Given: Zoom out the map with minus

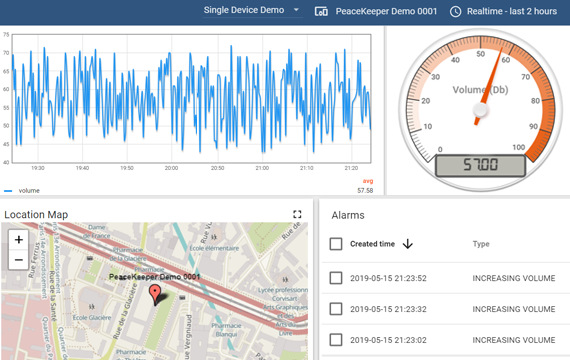Looking at the screenshot, I should pos(19,260).
